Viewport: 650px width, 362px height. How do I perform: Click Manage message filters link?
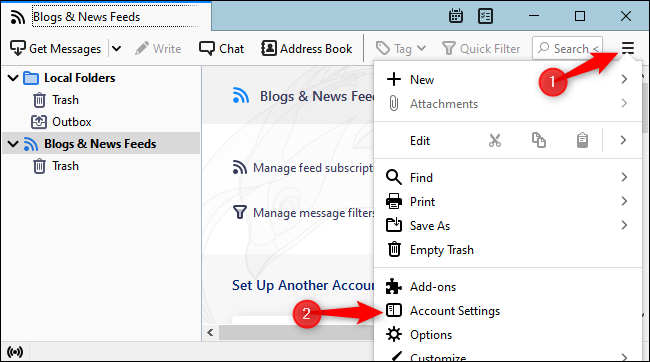(x=313, y=213)
